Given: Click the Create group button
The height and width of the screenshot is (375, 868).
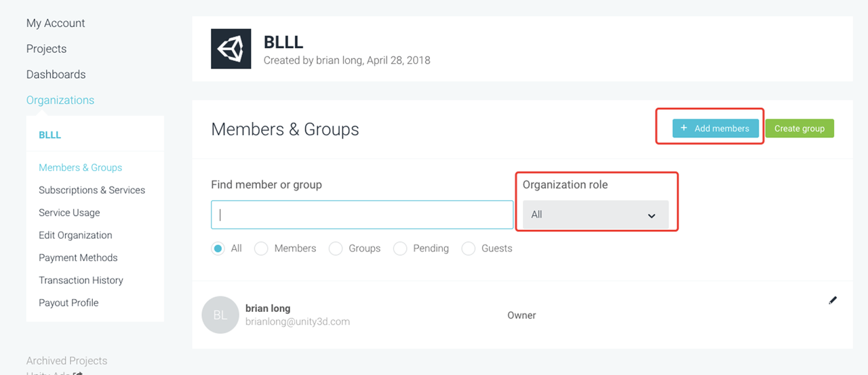Looking at the screenshot, I should coord(800,128).
